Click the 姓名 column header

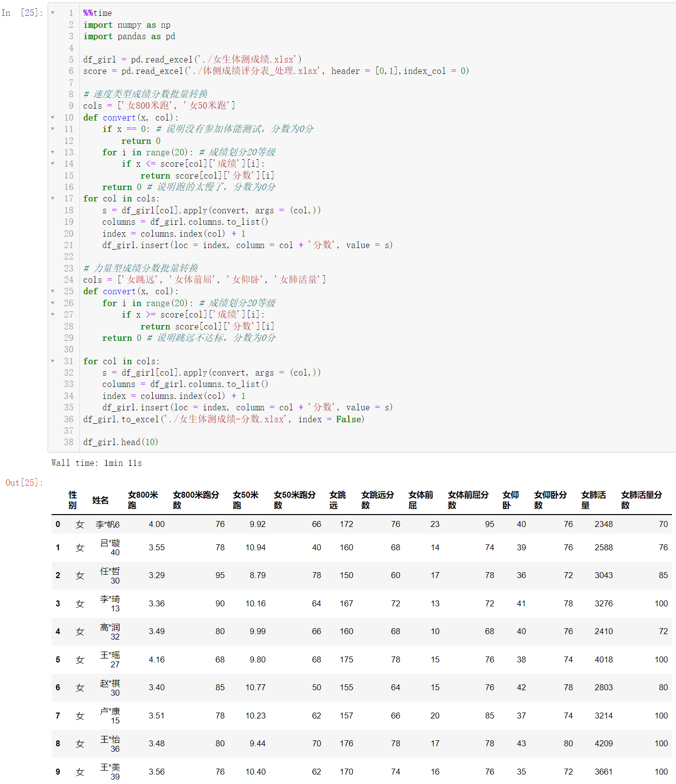(100, 500)
